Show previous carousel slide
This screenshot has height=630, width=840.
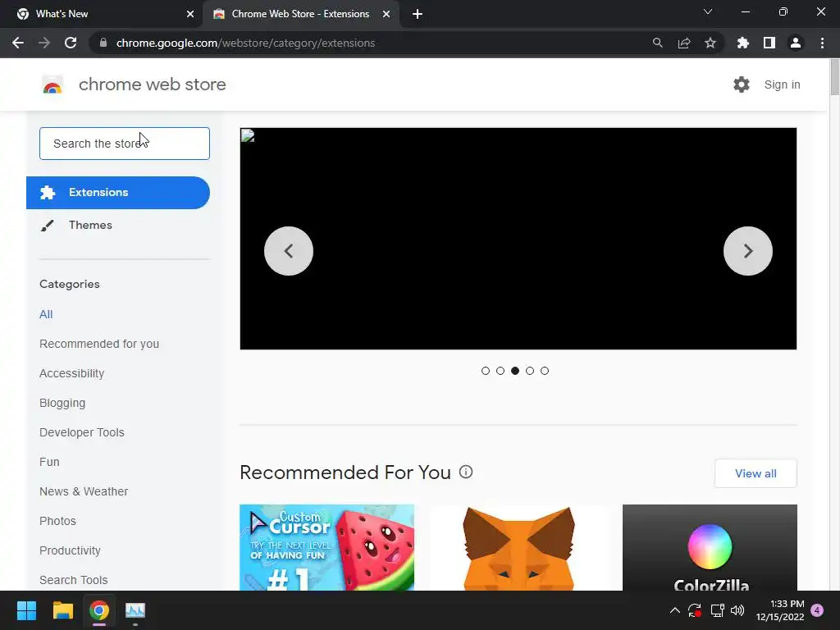point(289,251)
